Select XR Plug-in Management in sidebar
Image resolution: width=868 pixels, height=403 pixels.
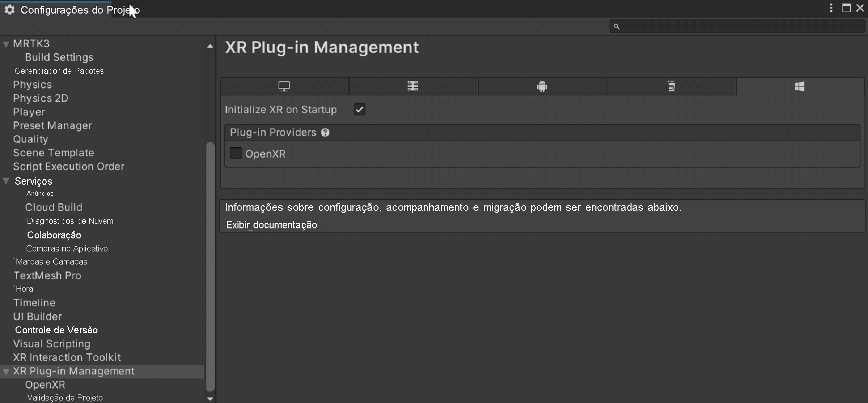pyautogui.click(x=74, y=371)
